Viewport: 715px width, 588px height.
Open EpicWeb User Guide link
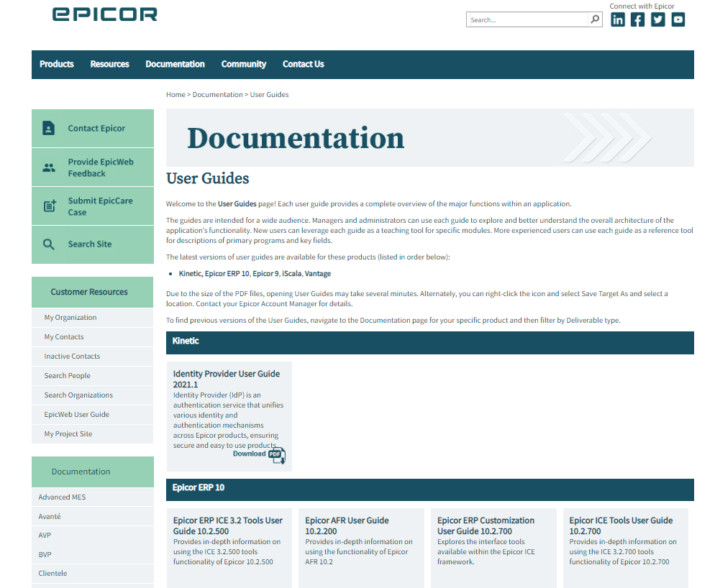coord(76,414)
